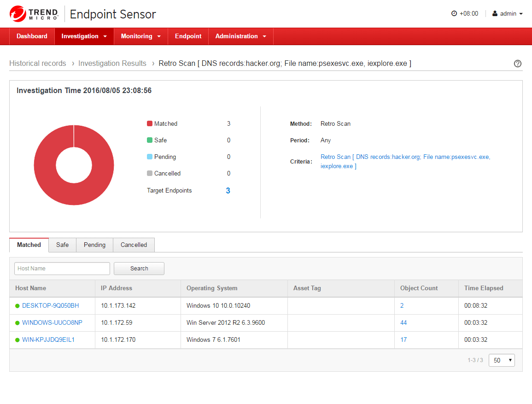Click the admin user icon

tap(495, 14)
